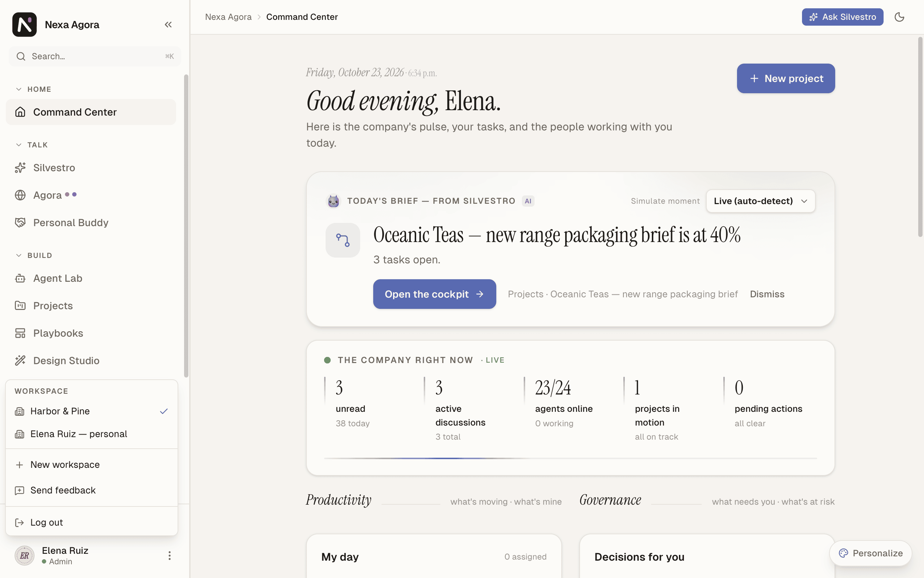This screenshot has width=924, height=578.
Task: Open Projects in sidebar
Action: [91, 306]
